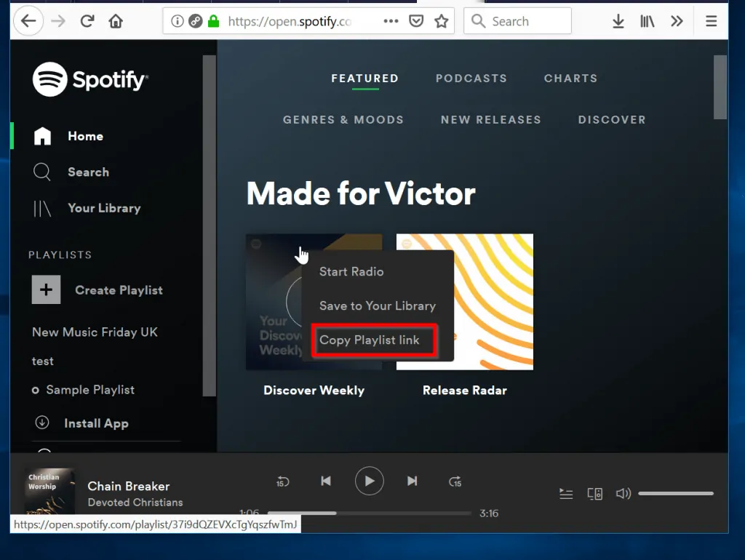Click the Spotify logo
Viewport: 745px width, 560px height.
89,79
